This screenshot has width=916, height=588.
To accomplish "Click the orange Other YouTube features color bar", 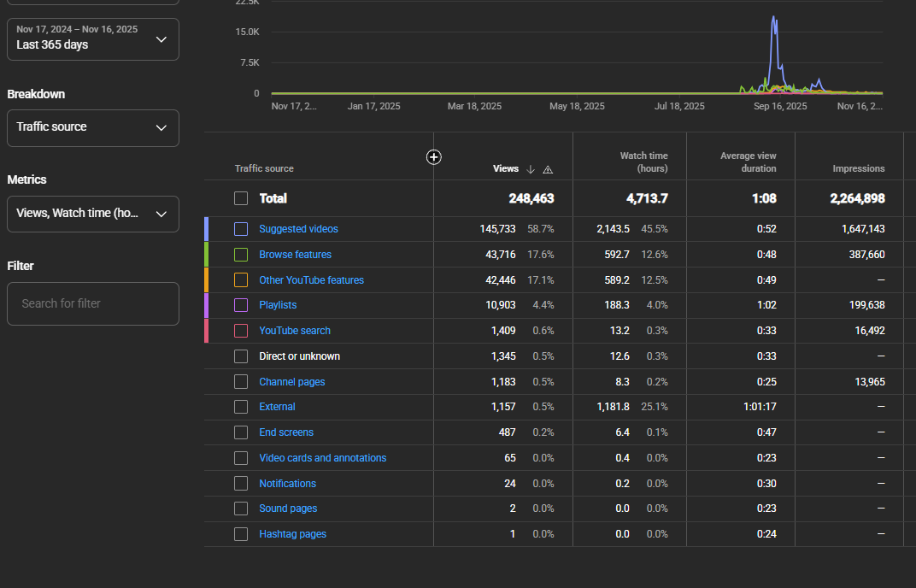I will tap(206, 280).
